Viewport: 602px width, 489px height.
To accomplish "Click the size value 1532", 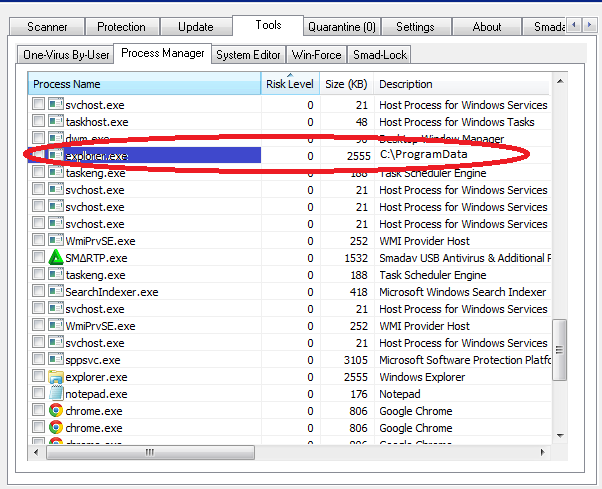I will click(x=356, y=258).
